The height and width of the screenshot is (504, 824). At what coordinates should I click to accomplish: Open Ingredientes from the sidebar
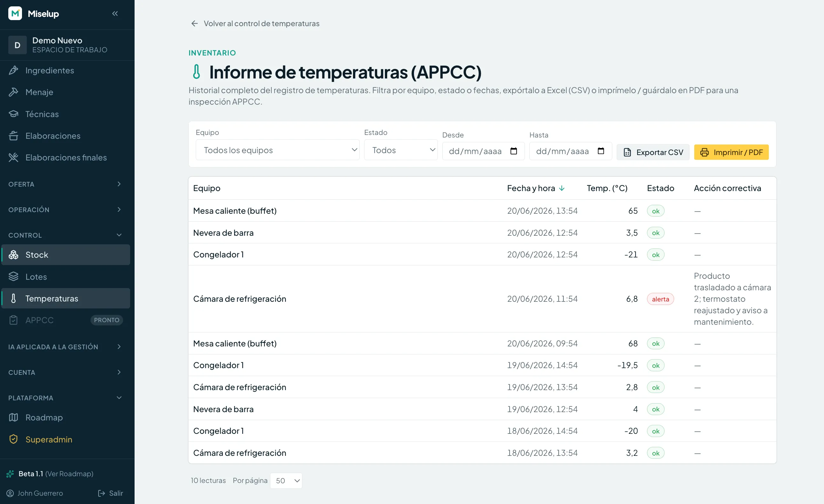pyautogui.click(x=66, y=70)
